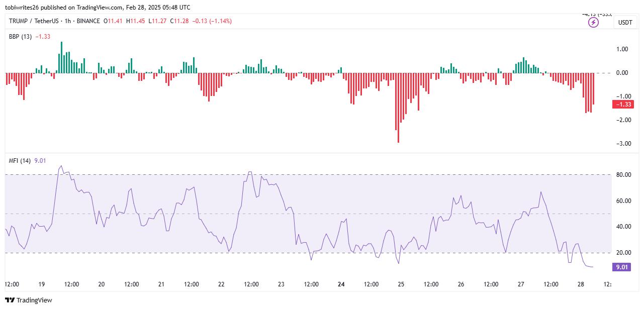
Task: Click the date label 25 on time axis
Action: (x=401, y=284)
